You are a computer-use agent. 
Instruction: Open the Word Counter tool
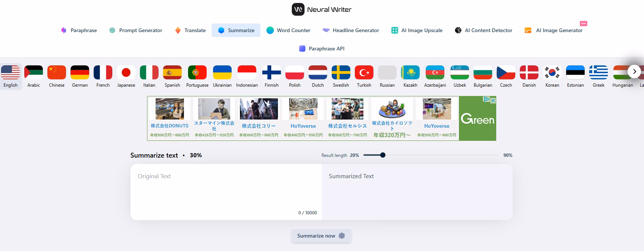[x=288, y=30]
